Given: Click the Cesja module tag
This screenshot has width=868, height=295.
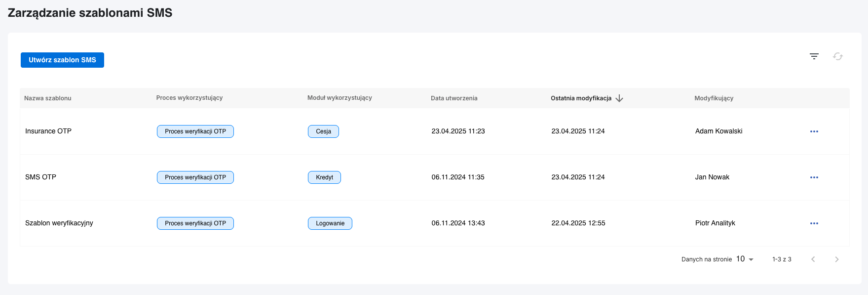Looking at the screenshot, I should [x=323, y=131].
